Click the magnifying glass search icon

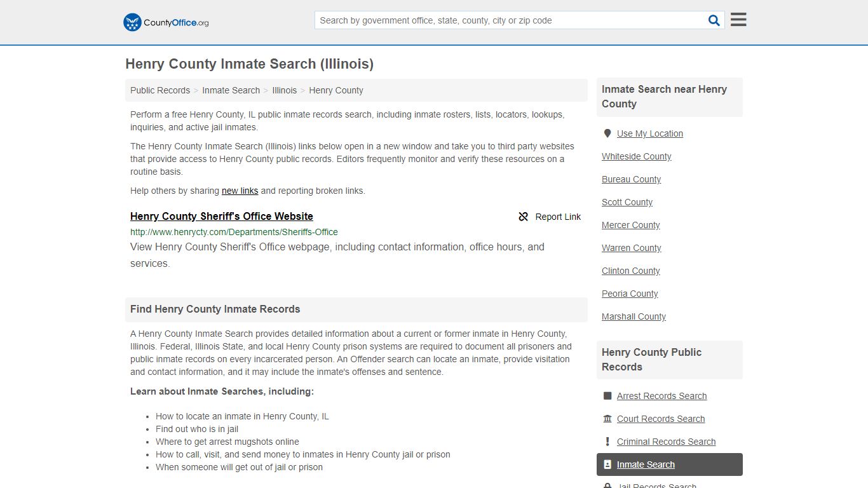tap(714, 20)
